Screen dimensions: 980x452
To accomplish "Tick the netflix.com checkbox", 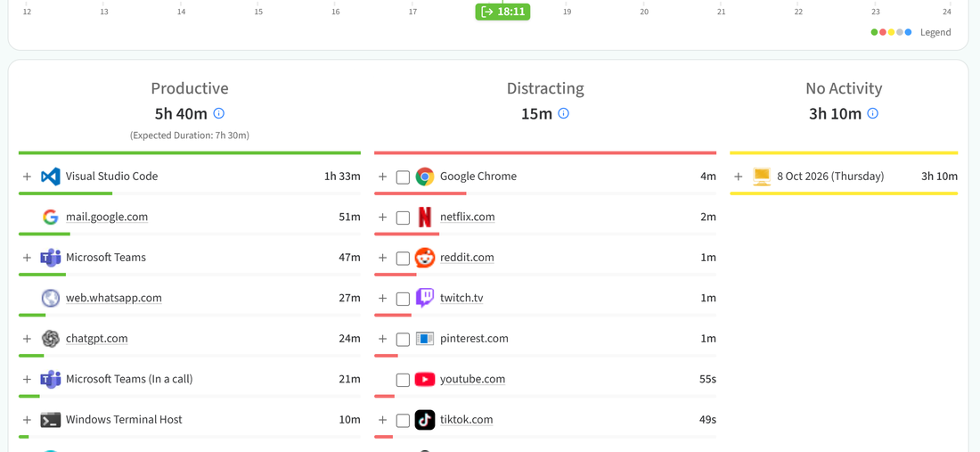I will (x=403, y=218).
